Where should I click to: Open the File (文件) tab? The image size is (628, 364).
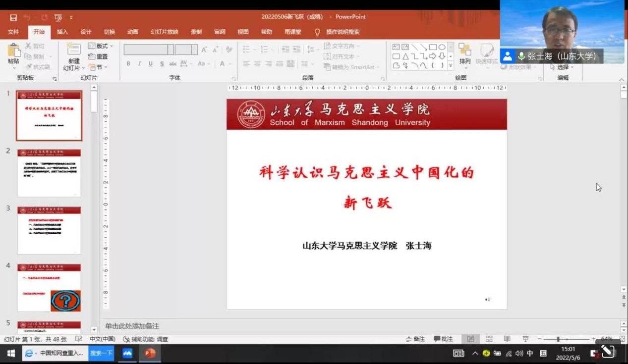(x=13, y=32)
